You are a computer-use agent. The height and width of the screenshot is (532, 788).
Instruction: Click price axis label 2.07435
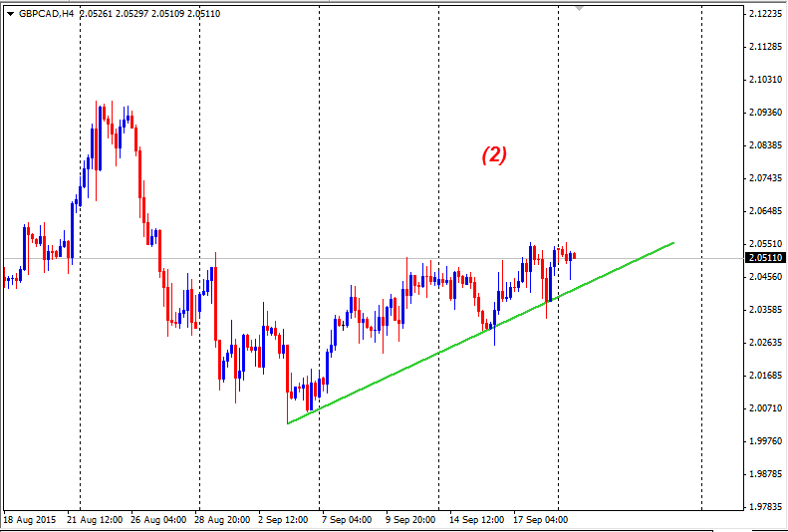[x=765, y=178]
